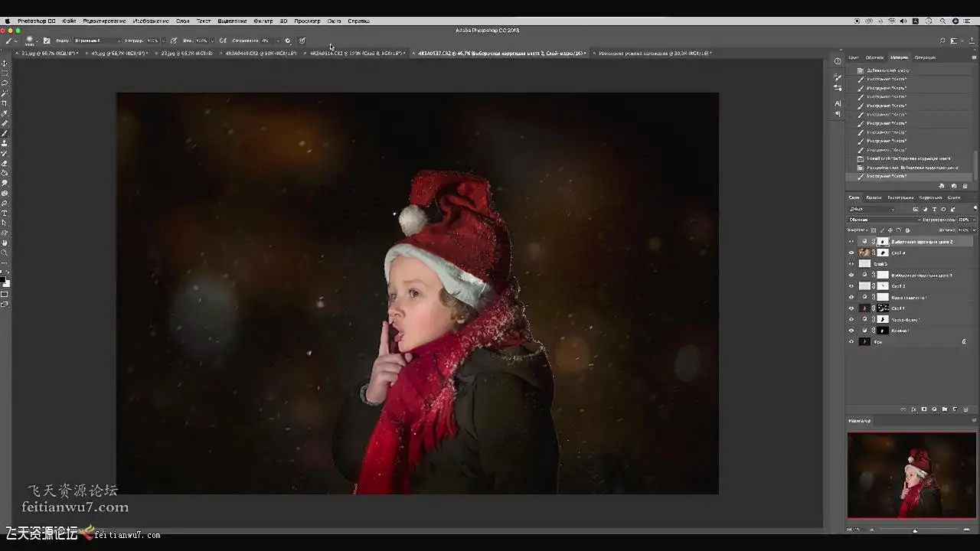Activate the Clone Stamp tool
This screenshot has height=551, width=980.
click(x=5, y=143)
